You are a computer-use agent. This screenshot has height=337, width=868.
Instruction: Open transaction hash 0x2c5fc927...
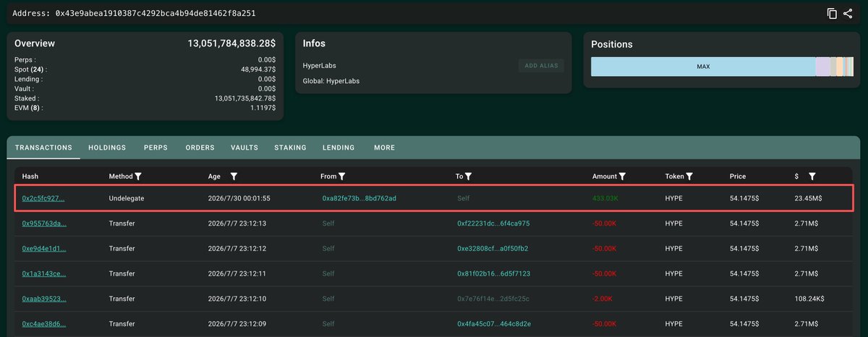point(43,197)
